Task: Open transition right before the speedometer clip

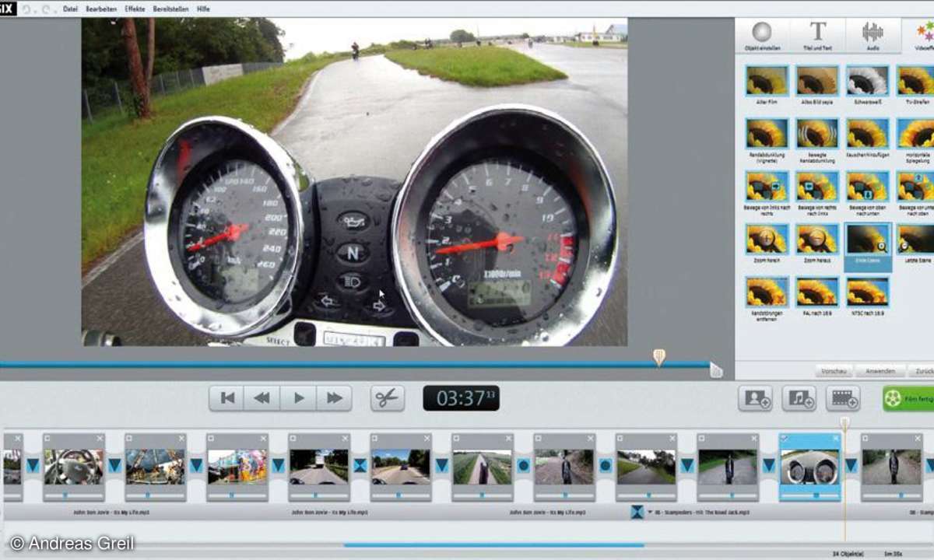Action: (769, 465)
